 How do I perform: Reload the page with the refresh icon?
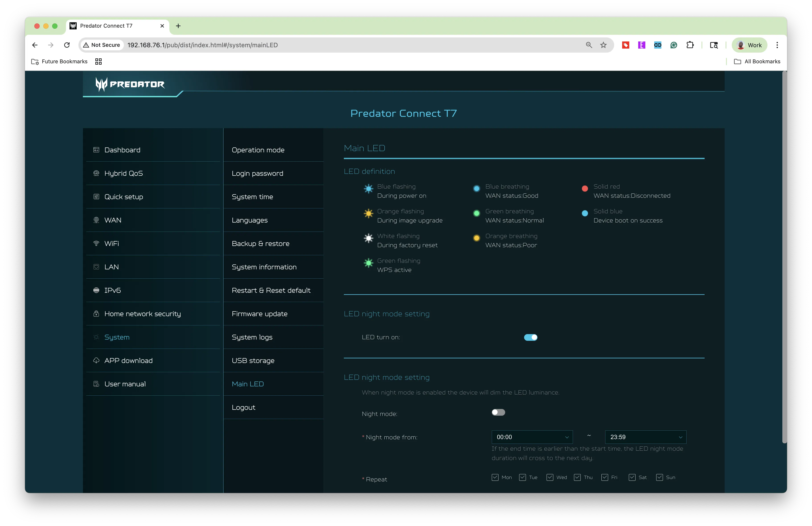click(x=67, y=45)
